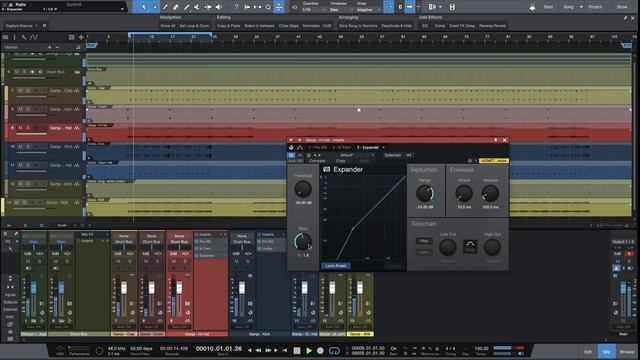This screenshot has width=640, height=360.
Task: Open the Quantize value dropdown
Action: [x=314, y=9]
